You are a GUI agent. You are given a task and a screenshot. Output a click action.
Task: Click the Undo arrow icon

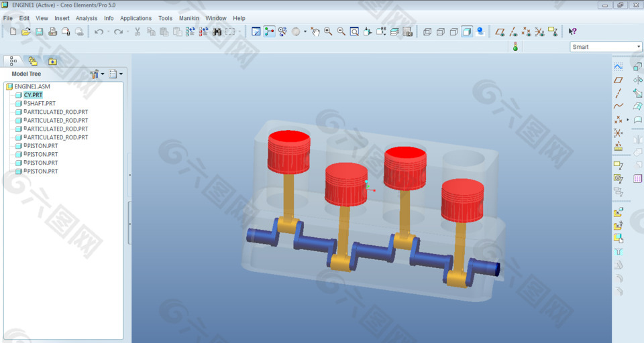(x=99, y=31)
